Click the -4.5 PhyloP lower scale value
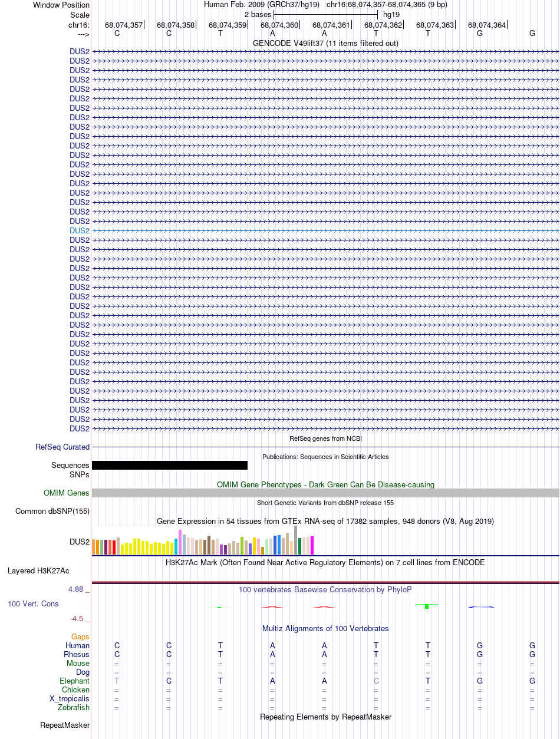Screen dimensions: 560x739 tap(77, 618)
